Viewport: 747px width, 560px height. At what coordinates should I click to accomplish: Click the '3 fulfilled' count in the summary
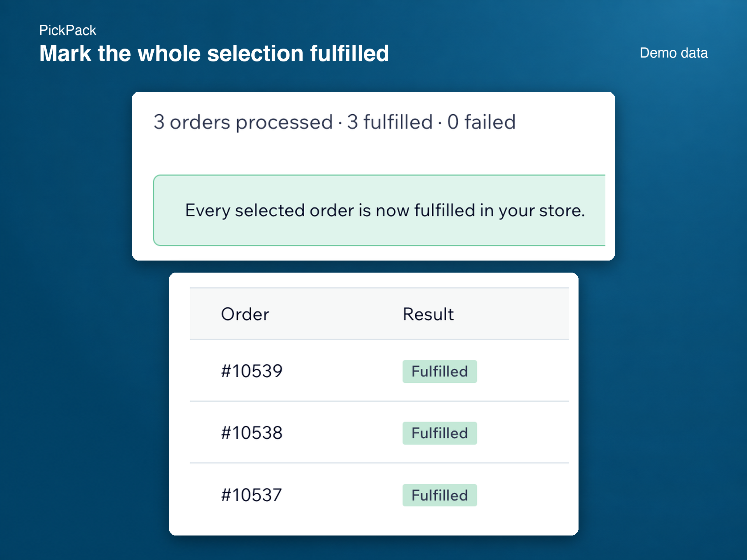coord(390,122)
